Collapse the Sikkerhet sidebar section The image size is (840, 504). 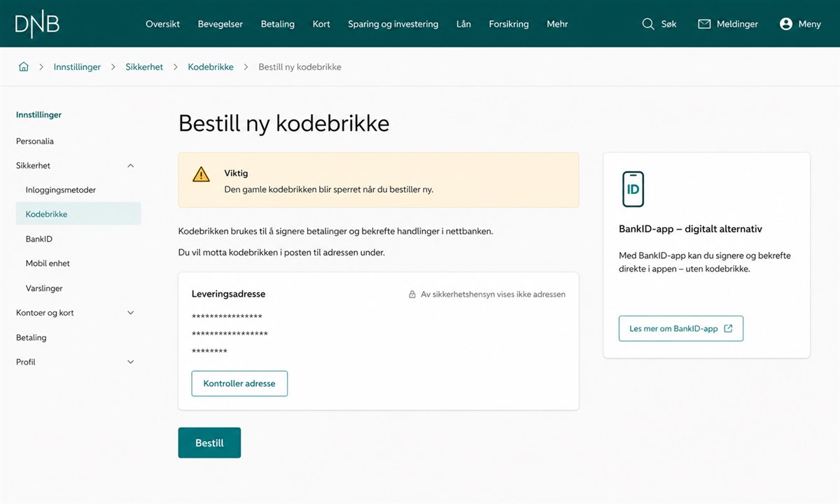coord(130,166)
